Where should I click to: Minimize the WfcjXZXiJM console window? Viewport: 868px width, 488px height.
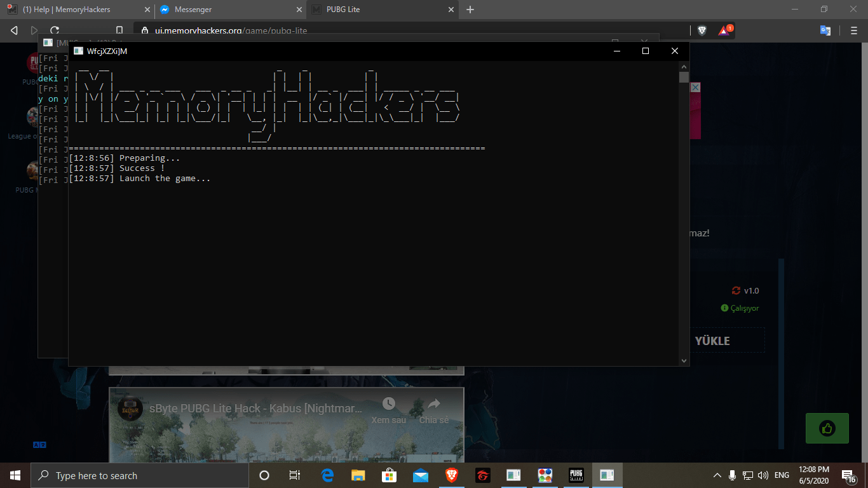click(x=616, y=51)
